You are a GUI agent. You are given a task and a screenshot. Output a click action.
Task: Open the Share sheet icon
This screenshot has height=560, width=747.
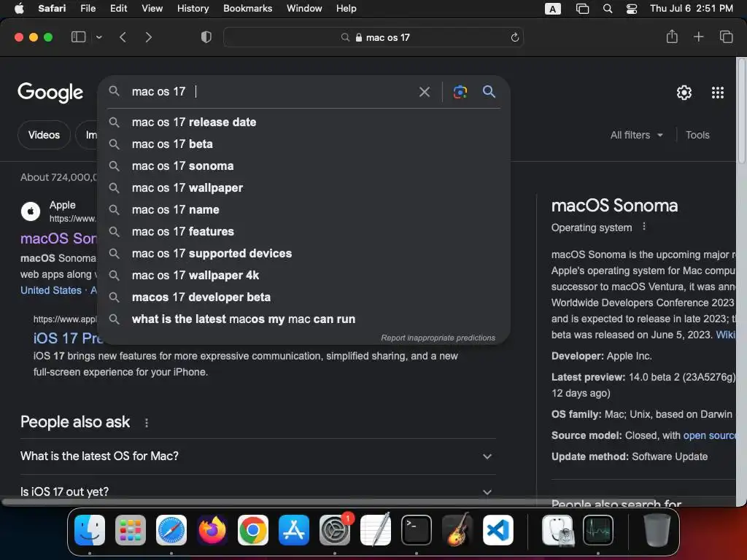click(672, 36)
